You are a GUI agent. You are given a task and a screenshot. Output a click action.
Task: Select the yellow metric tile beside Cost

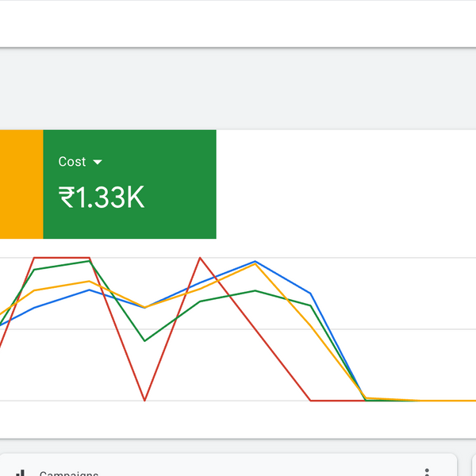(21, 184)
